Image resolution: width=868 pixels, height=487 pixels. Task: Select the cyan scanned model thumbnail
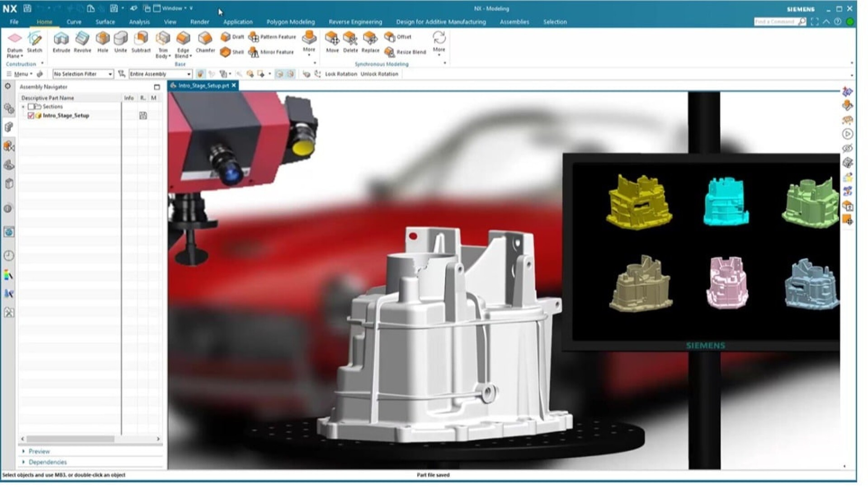726,201
